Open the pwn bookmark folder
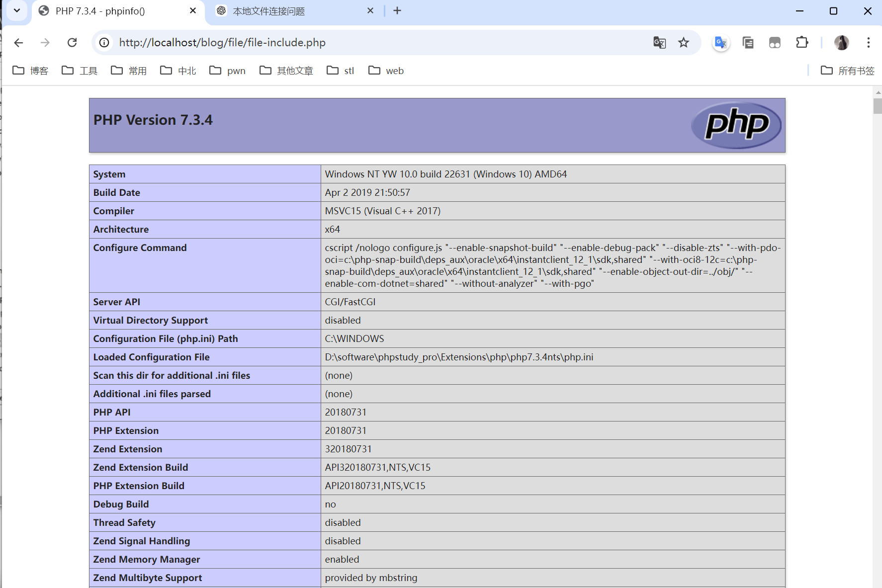 (227, 71)
